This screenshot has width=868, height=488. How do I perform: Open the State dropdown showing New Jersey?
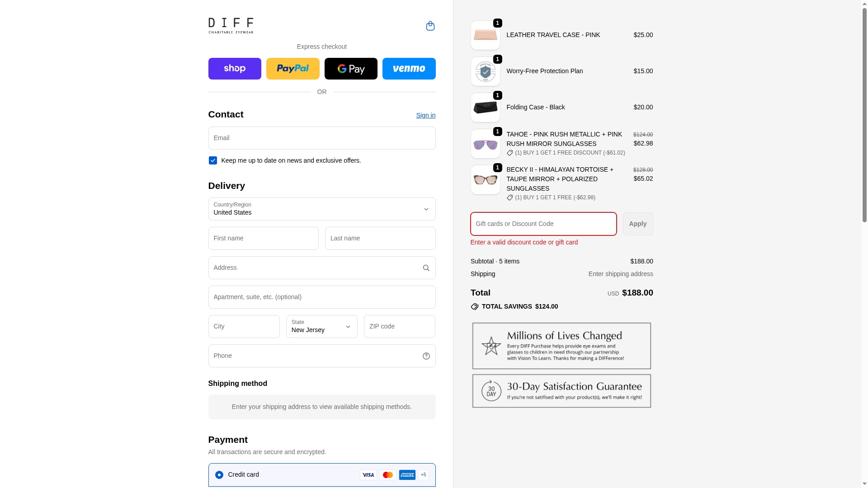pos(321,326)
